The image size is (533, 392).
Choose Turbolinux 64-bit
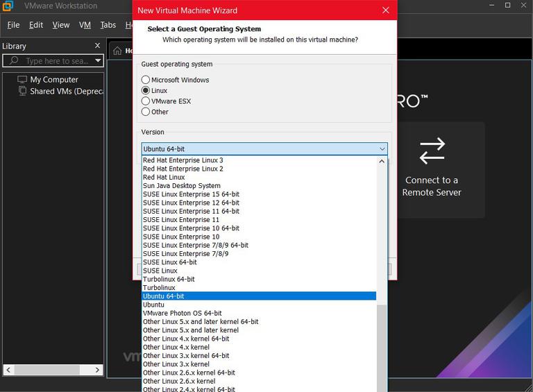(259, 279)
